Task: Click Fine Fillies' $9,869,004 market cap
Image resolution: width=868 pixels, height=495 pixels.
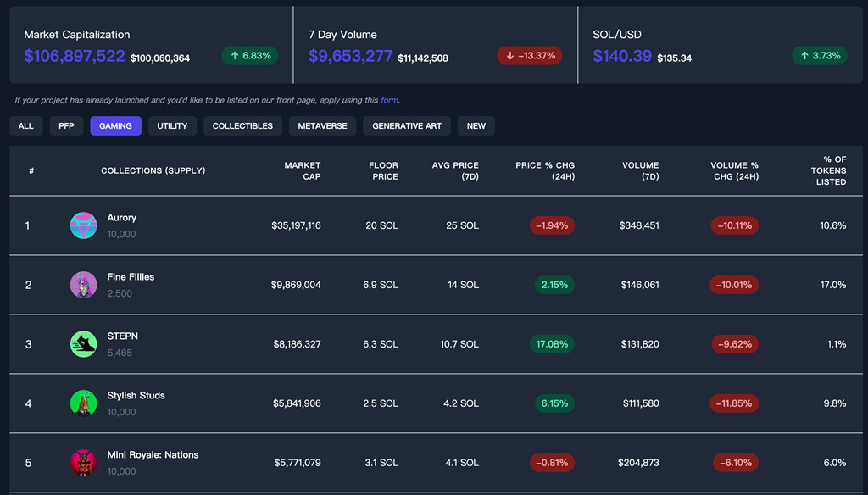Action: point(296,285)
